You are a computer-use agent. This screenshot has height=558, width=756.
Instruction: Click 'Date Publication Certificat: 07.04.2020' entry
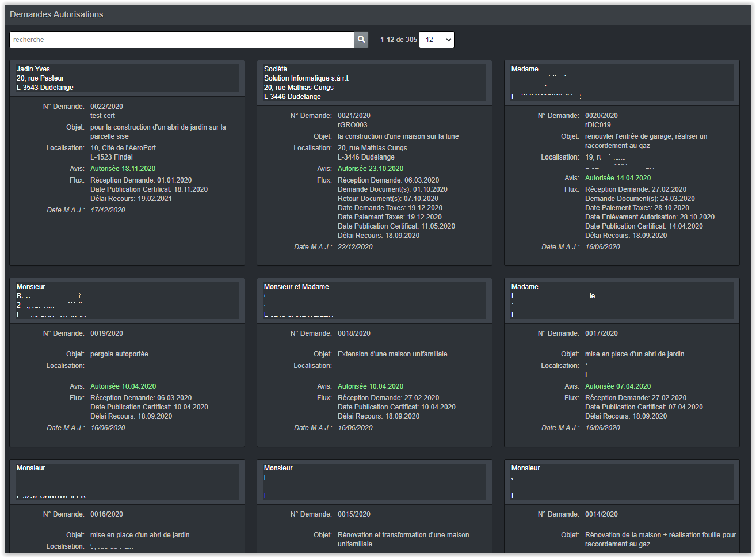click(644, 407)
